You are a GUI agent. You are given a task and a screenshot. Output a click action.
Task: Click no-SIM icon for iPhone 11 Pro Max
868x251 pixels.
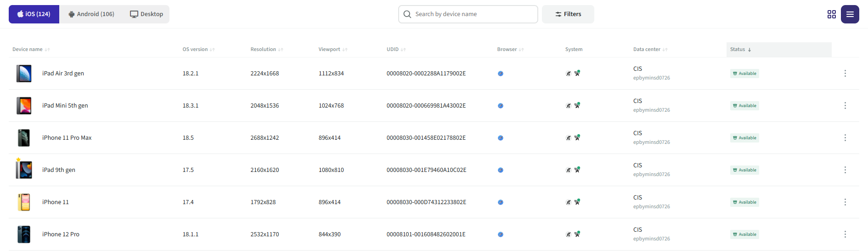569,138
